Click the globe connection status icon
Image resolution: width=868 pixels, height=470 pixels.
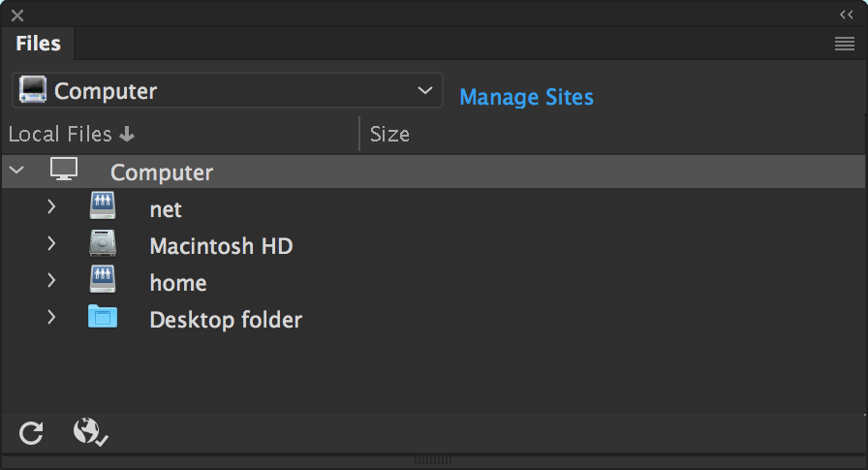pos(89,432)
